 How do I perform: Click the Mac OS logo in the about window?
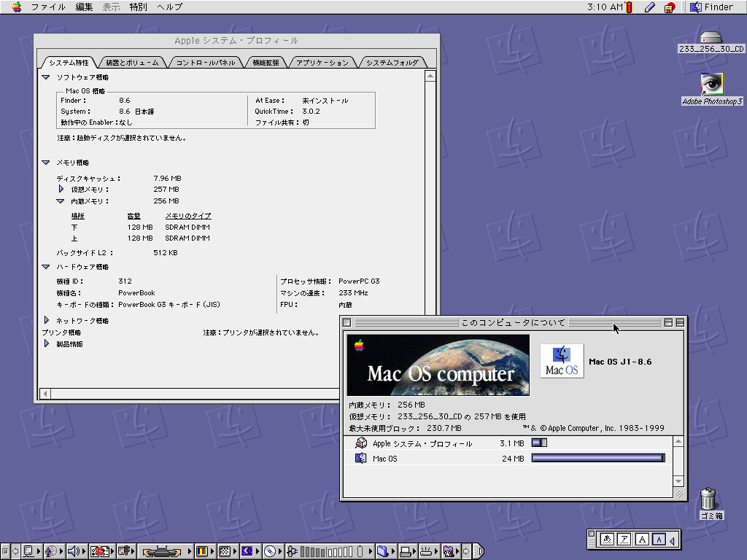562,361
